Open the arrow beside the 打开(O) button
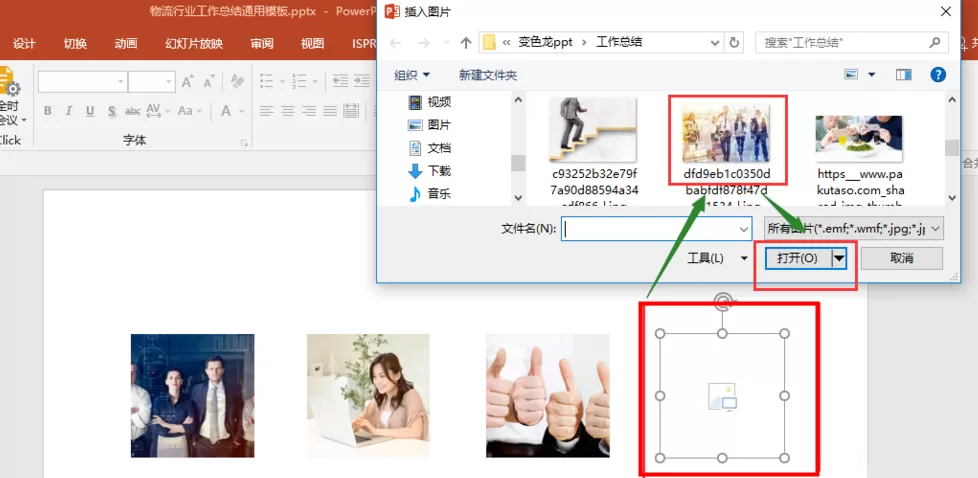 pos(840,258)
